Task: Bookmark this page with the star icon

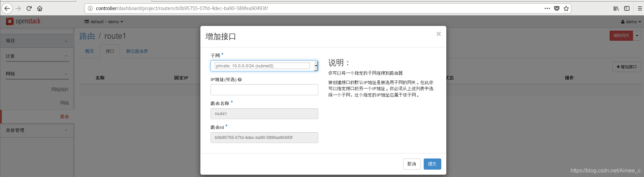Action: (566, 8)
